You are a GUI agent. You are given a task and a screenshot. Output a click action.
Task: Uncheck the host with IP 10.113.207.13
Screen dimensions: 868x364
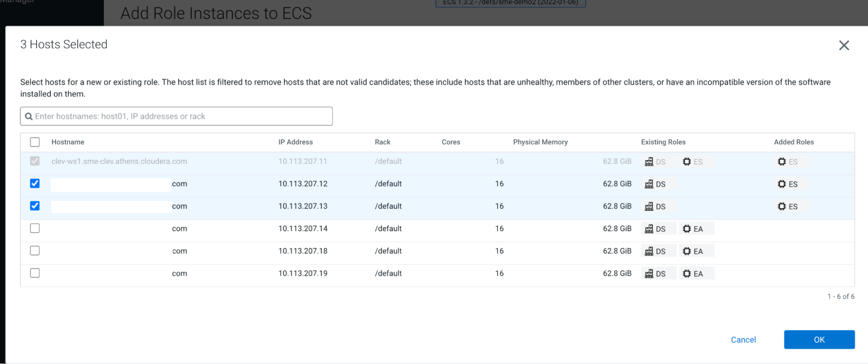(x=35, y=206)
